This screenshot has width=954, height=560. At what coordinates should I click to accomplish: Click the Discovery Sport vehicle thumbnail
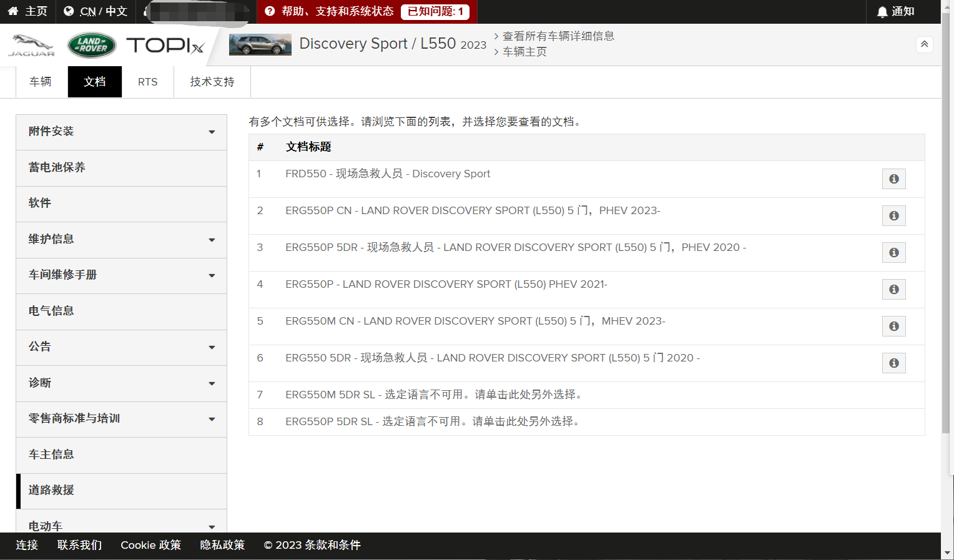pyautogui.click(x=260, y=45)
